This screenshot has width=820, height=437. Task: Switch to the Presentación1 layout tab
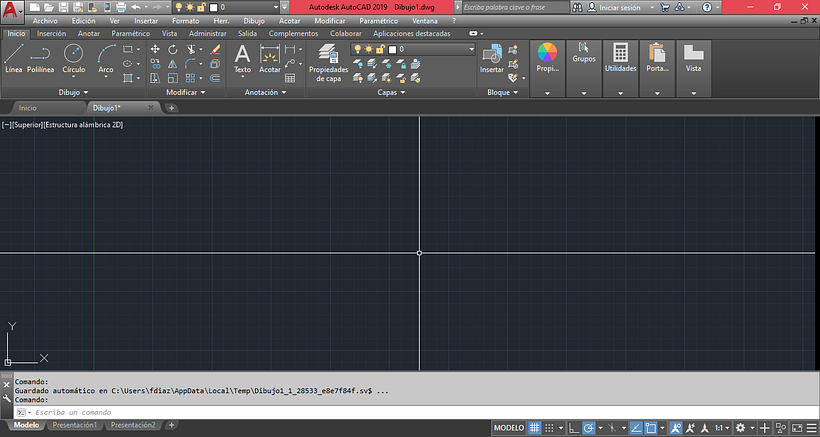pos(75,425)
